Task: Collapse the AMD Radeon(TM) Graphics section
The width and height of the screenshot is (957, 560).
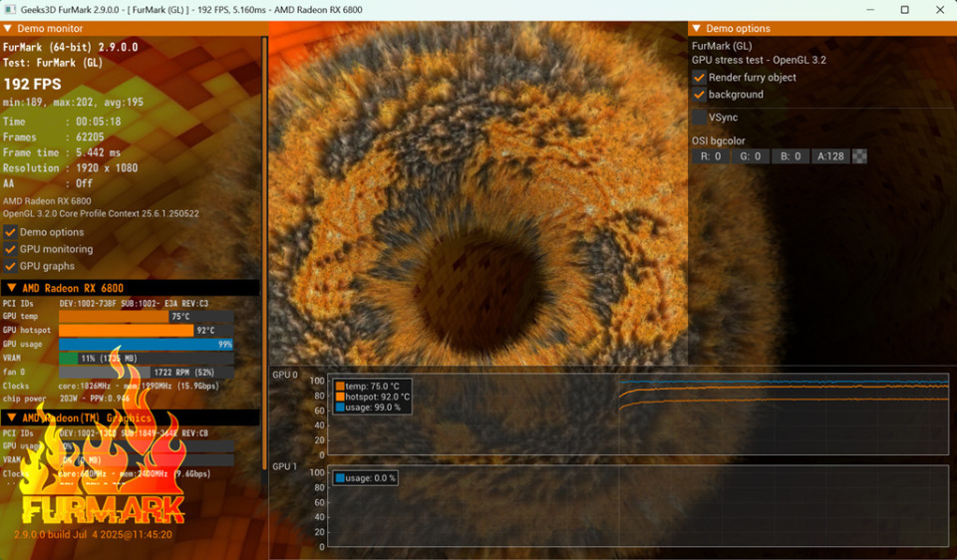Action: [x=12, y=418]
